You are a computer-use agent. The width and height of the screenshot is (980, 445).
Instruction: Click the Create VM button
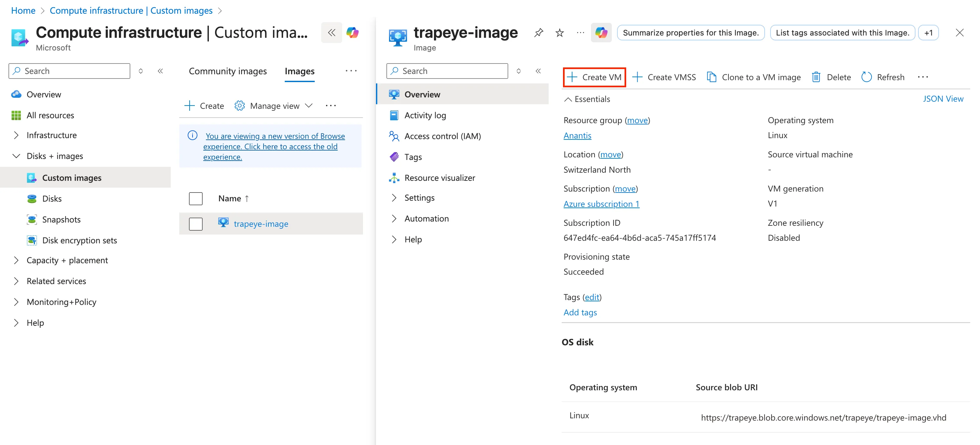coord(595,77)
